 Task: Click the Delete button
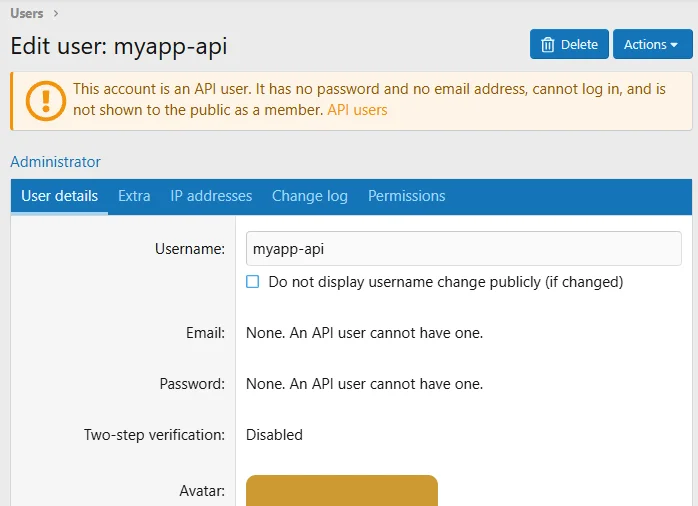[569, 44]
